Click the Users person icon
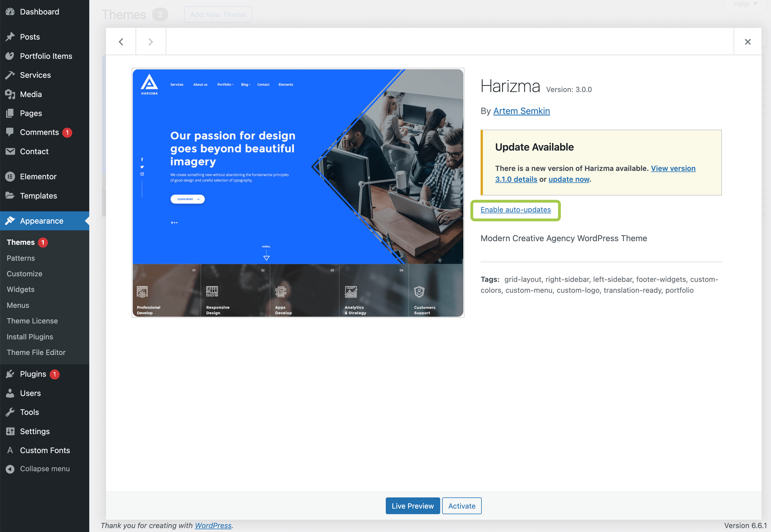 coord(10,393)
